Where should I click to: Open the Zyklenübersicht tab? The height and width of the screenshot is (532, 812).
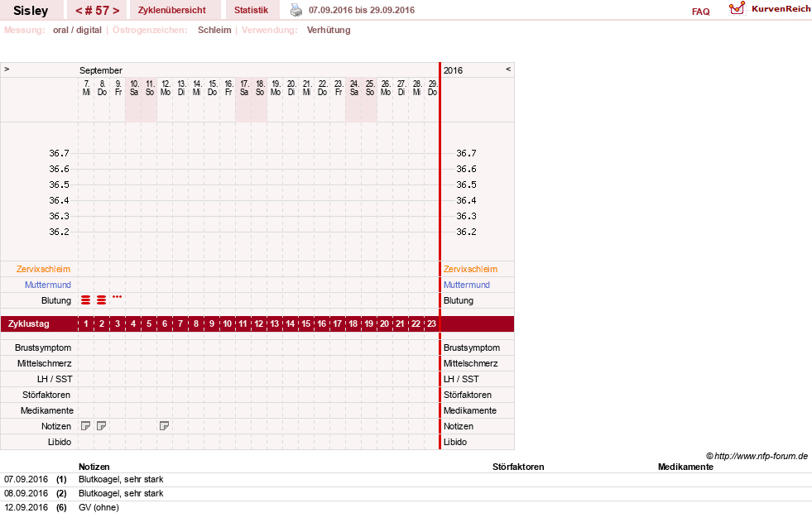(172, 10)
